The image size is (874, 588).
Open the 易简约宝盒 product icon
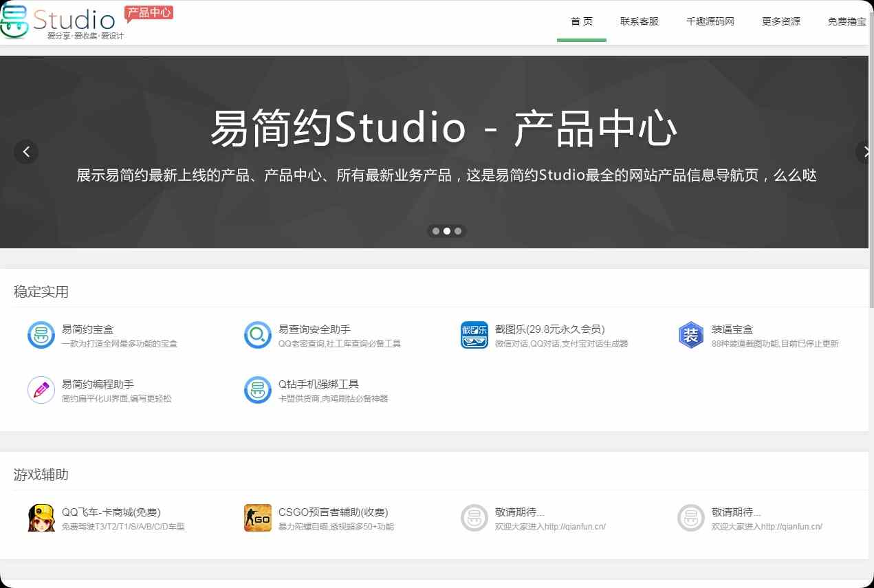click(41, 335)
